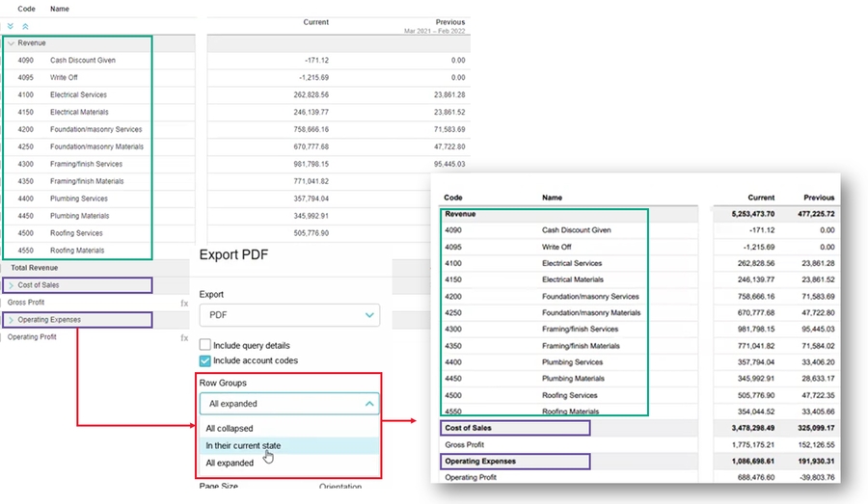Click the fx icon beside Operating Profit

pos(183,337)
